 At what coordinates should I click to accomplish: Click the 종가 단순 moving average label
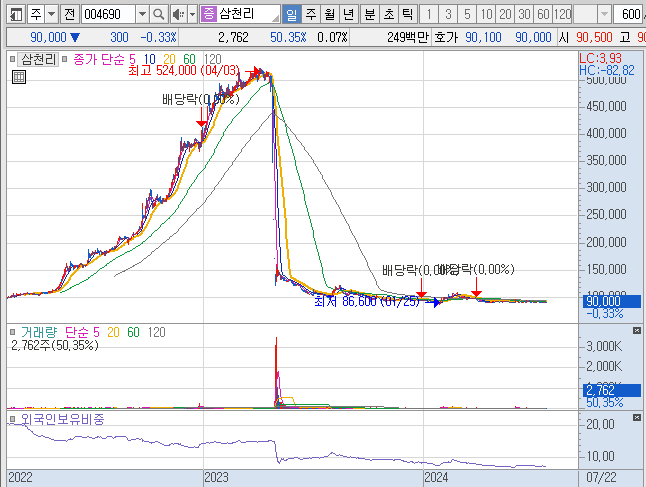coord(98,59)
